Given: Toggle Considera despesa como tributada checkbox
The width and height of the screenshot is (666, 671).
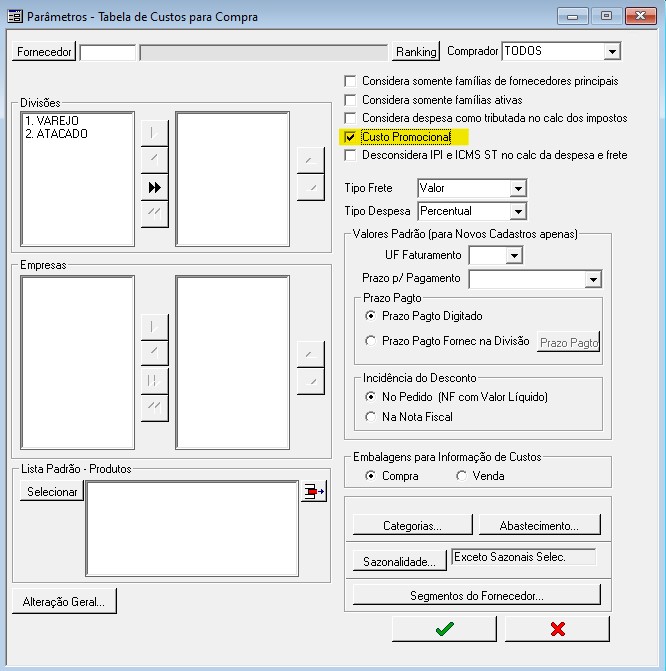Looking at the screenshot, I should pos(350,118).
